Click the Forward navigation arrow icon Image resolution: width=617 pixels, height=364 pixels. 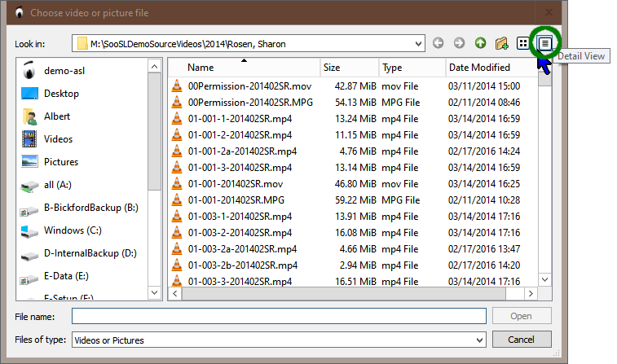(x=459, y=43)
